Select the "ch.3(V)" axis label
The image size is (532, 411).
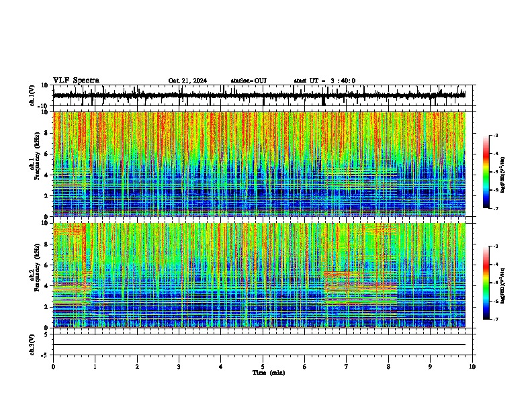click(32, 345)
